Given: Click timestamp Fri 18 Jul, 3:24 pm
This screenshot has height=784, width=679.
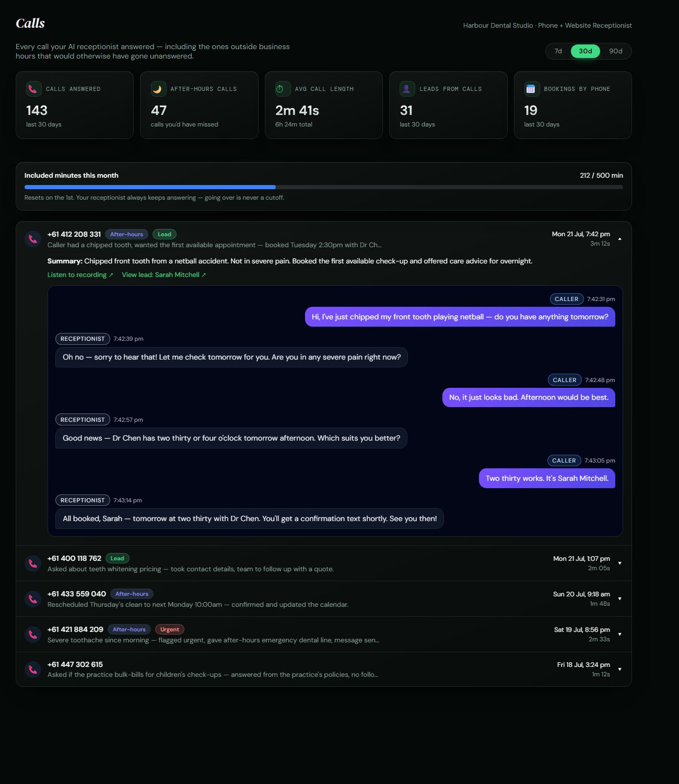Looking at the screenshot, I should coord(583,665).
